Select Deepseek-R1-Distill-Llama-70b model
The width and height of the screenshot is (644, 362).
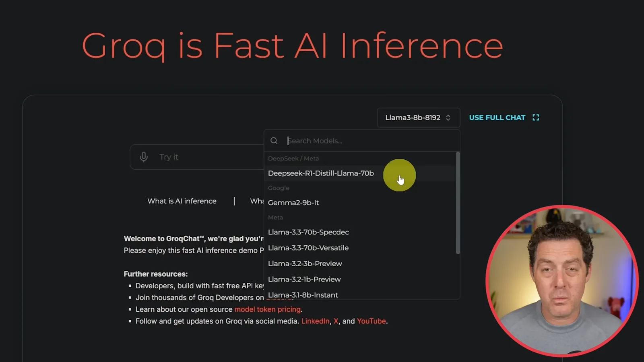pyautogui.click(x=360, y=173)
